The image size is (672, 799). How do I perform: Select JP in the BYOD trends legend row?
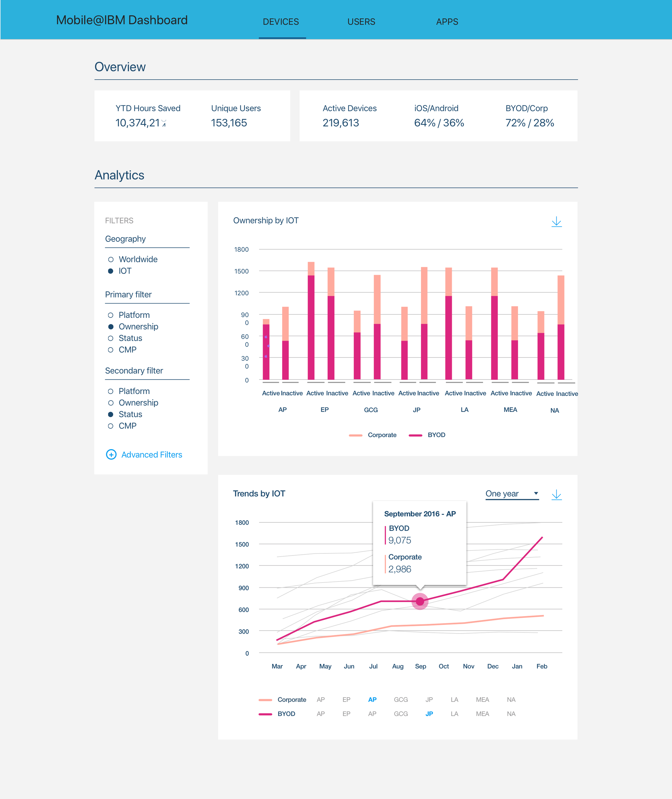(429, 713)
